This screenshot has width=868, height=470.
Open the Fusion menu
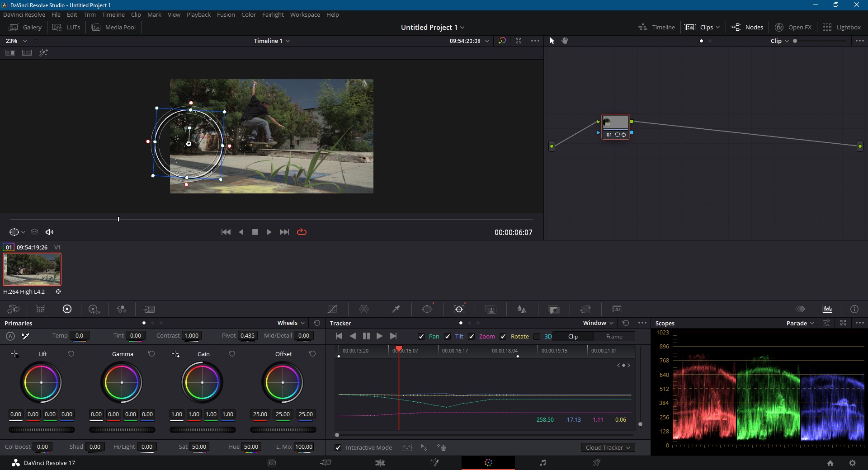[x=226, y=14]
